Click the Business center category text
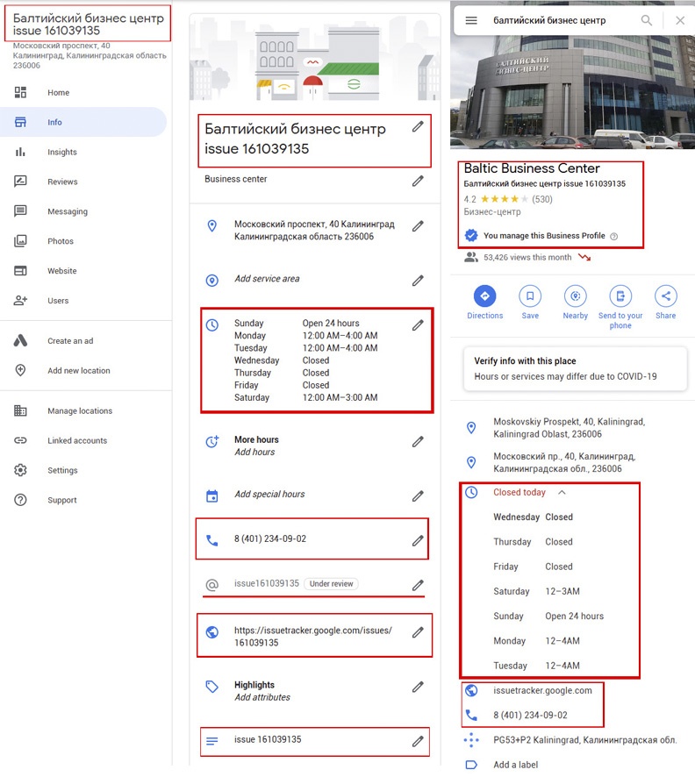The height and width of the screenshot is (784, 695). pyautogui.click(x=236, y=179)
